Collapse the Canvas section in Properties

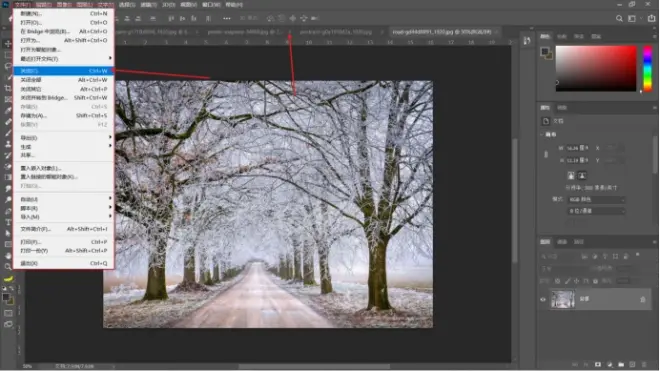tap(542, 134)
